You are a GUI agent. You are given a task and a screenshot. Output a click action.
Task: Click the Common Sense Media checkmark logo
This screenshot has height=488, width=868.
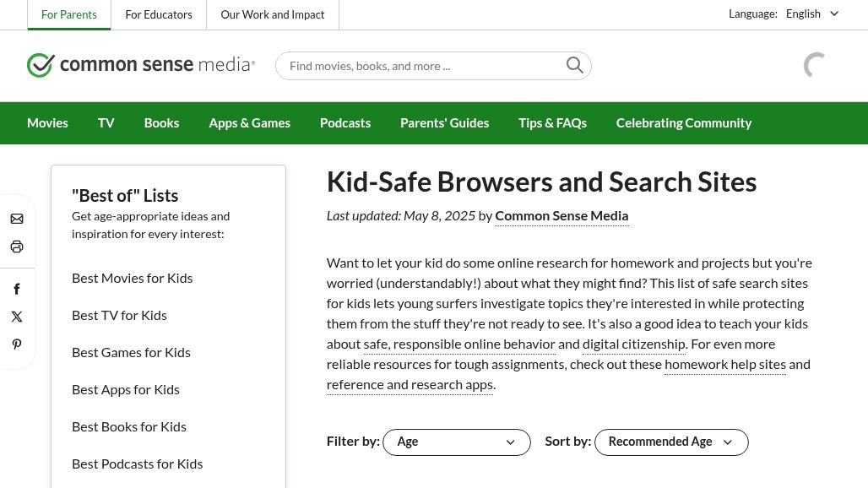click(41, 65)
